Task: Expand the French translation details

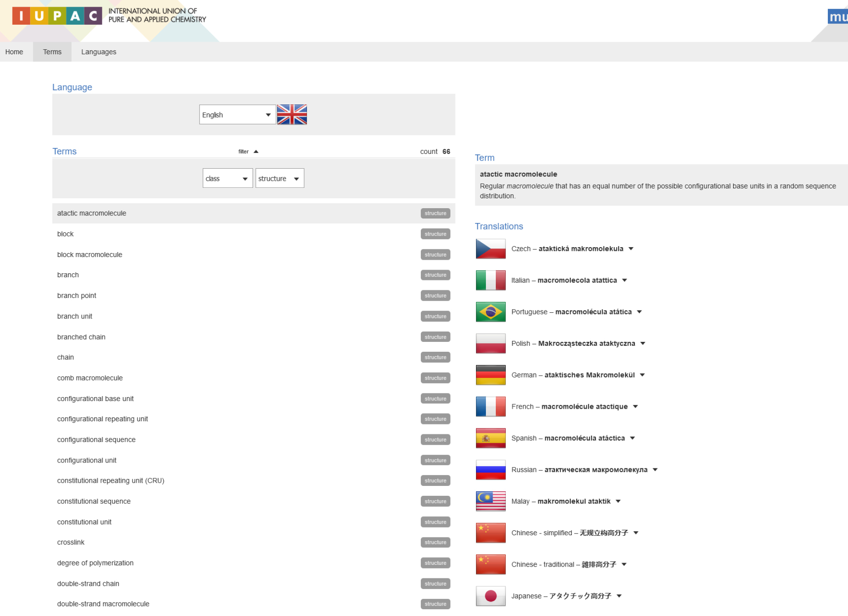Action: (635, 406)
